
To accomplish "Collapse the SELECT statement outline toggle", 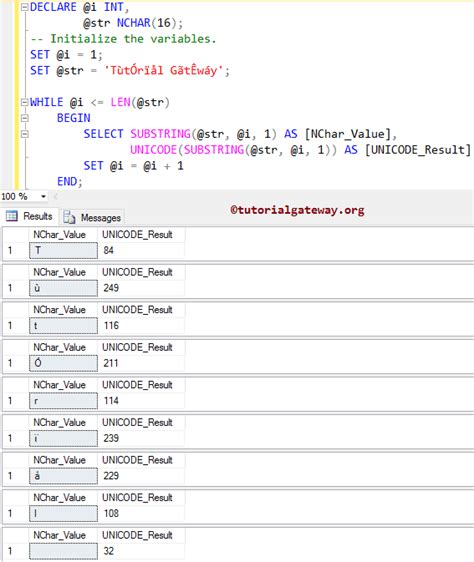I will pos(24,134).
